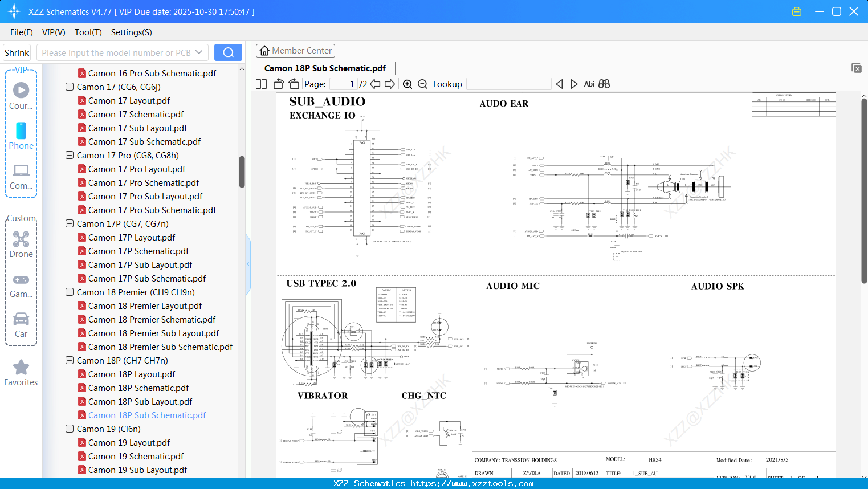Switch to the Camon 18P Sub Schematic.pdf tab
Screen dimensions: 868x489
point(325,68)
